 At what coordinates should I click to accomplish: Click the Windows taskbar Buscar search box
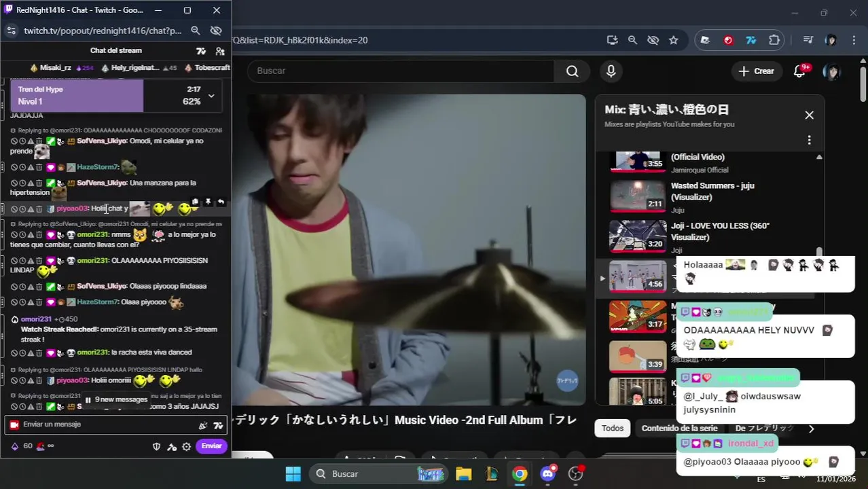click(378, 473)
